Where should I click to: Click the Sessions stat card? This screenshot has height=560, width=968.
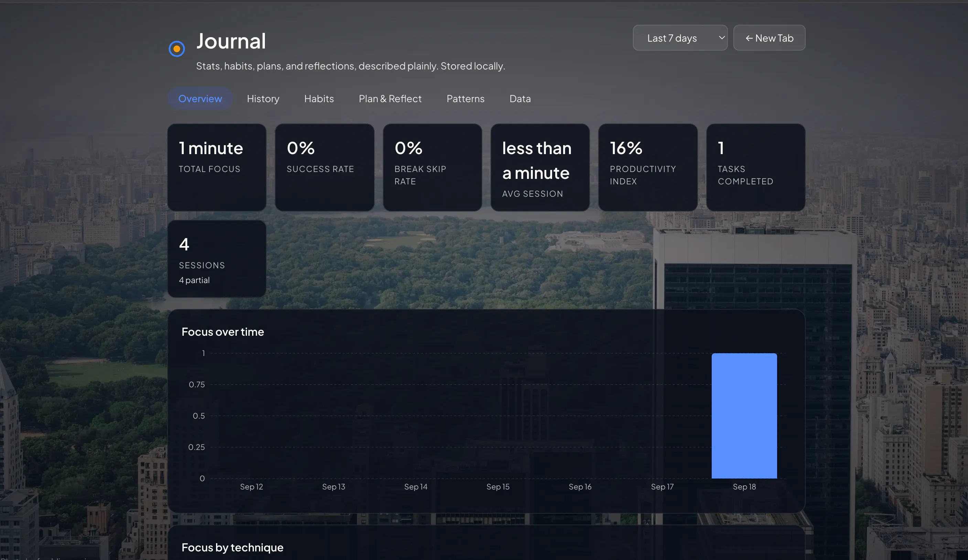pyautogui.click(x=217, y=259)
